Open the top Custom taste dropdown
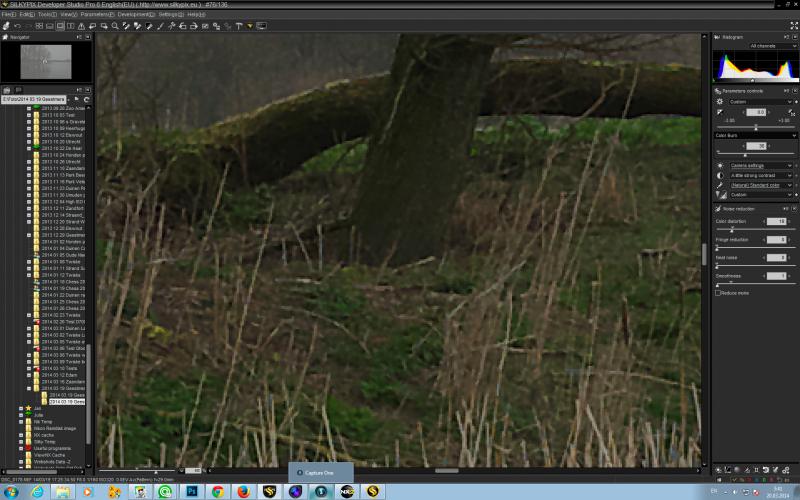Screen dimensions: 800x500 click(x=761, y=102)
